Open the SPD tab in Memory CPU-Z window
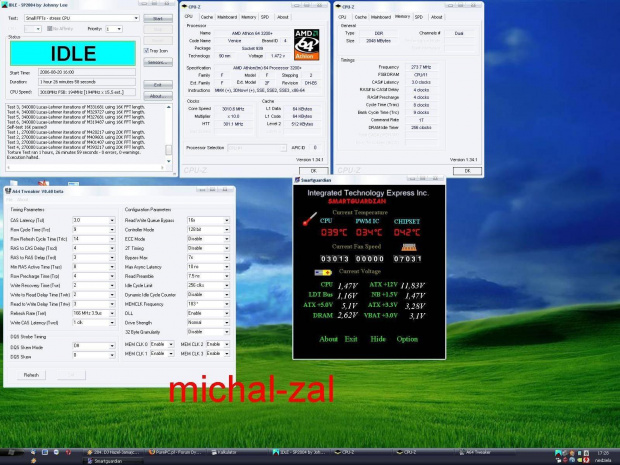Viewport: 620px width, 465px height. [x=419, y=17]
